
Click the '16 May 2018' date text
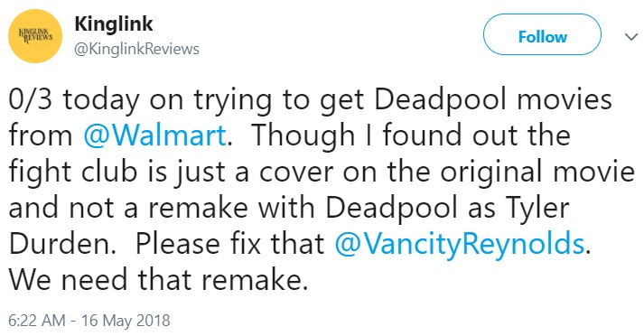click(x=126, y=321)
